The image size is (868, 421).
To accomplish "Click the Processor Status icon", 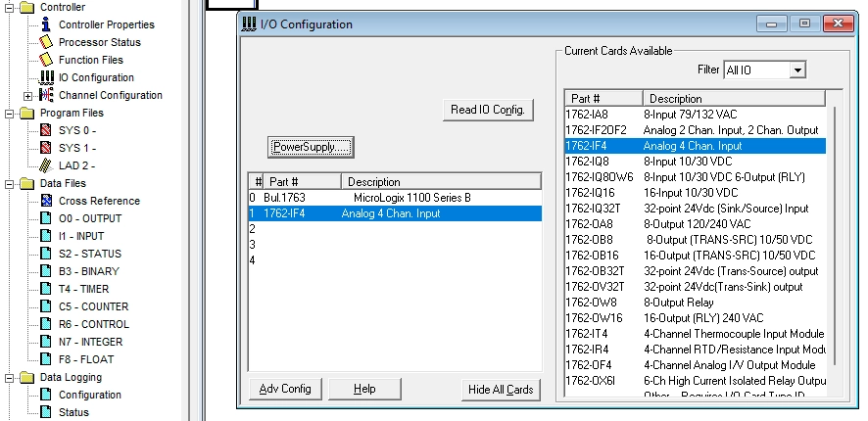I will tap(46, 42).
